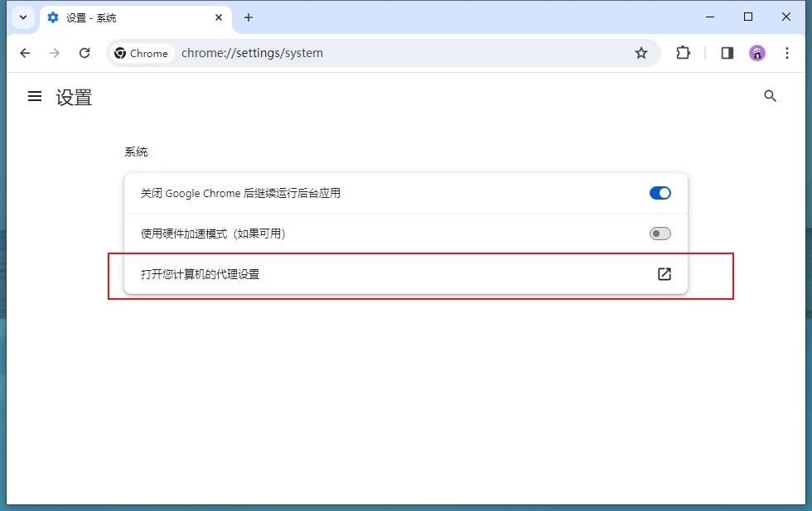Click the Chrome site info chip
The width and height of the screenshot is (812, 511).
coord(141,53)
